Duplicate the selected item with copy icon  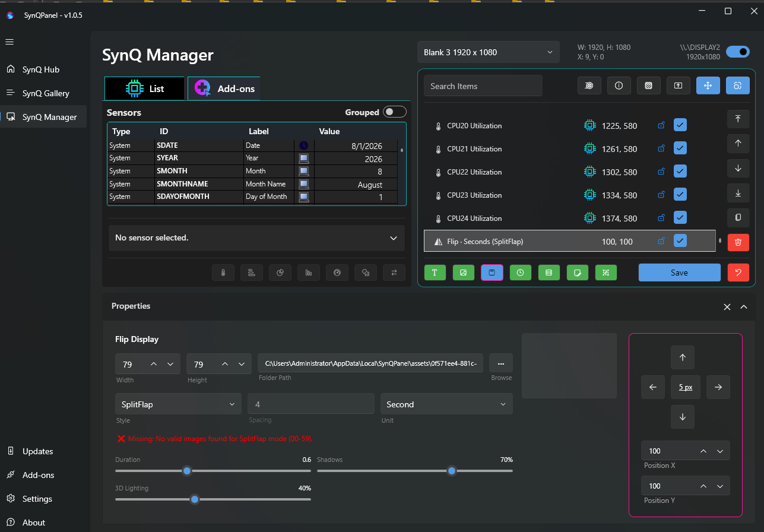click(738, 217)
